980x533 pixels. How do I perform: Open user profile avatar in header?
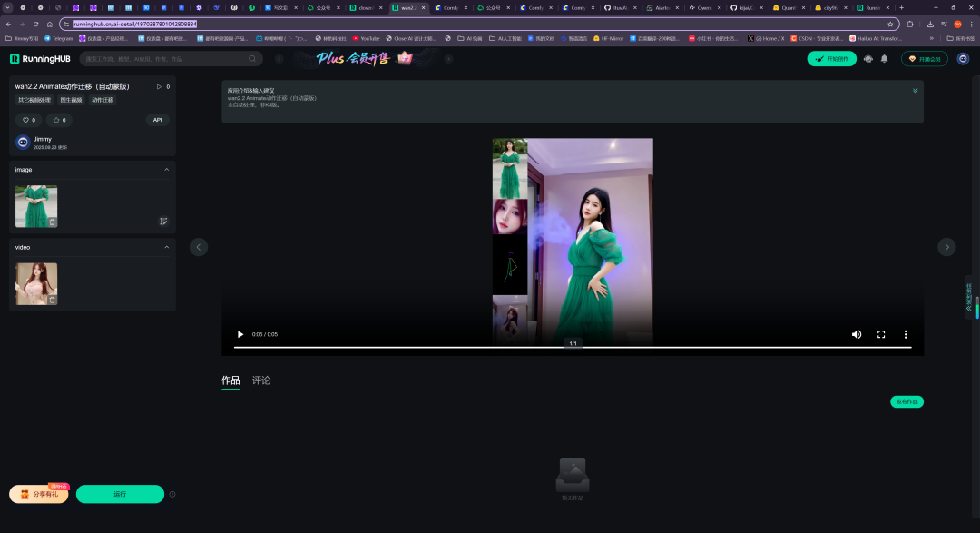pos(963,59)
